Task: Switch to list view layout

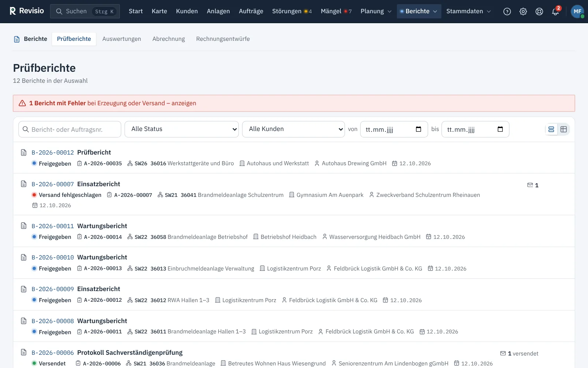Action: coord(551,129)
